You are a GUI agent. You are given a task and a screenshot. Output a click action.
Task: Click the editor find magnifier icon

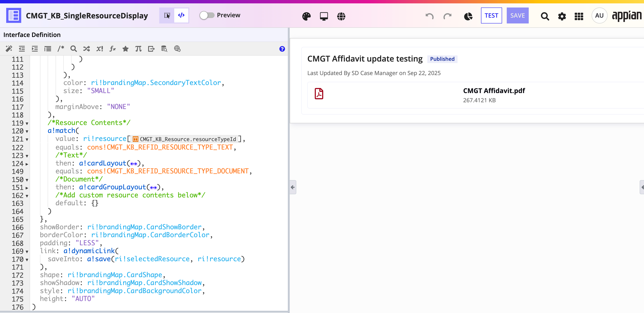click(73, 49)
